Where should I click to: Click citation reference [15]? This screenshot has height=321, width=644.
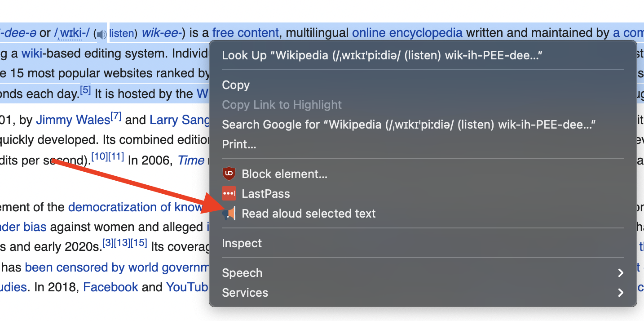click(139, 243)
